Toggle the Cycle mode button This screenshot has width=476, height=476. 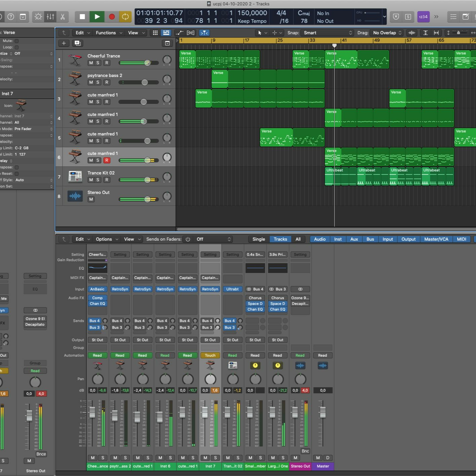point(125,17)
